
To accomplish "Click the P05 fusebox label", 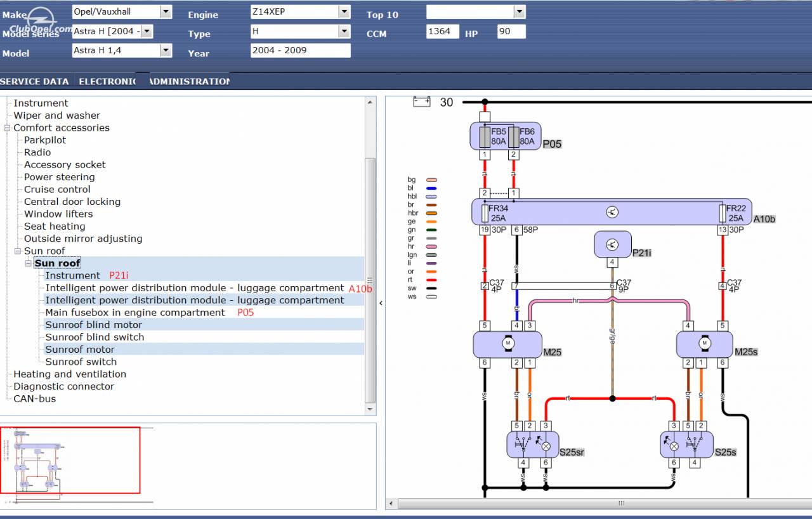I will [552, 144].
